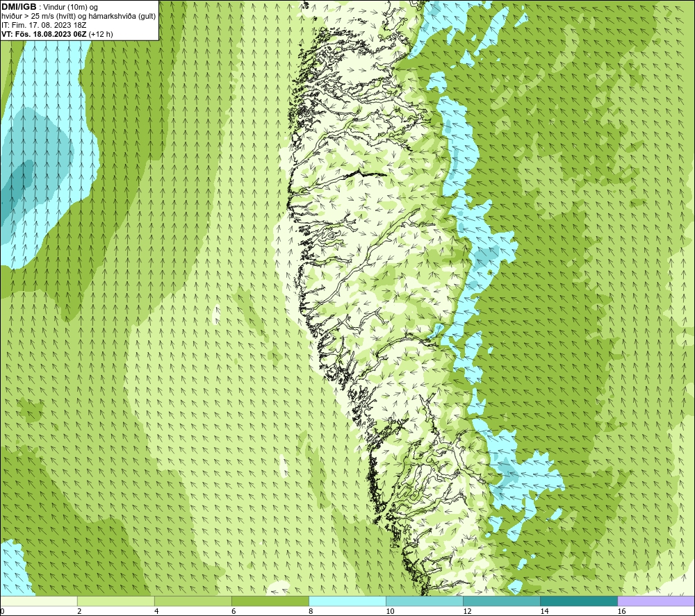
Task: Click the legend scale label "14"
Action: [x=544, y=612]
